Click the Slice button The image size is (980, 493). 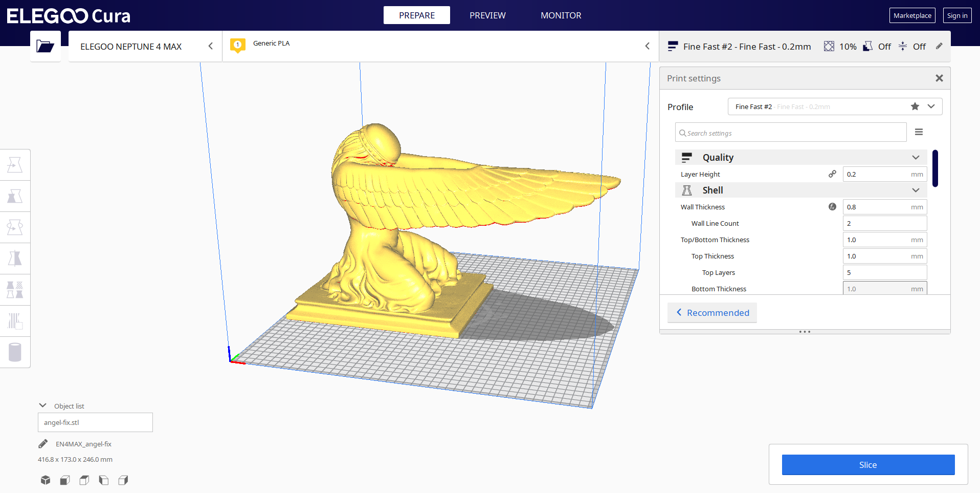click(868, 465)
